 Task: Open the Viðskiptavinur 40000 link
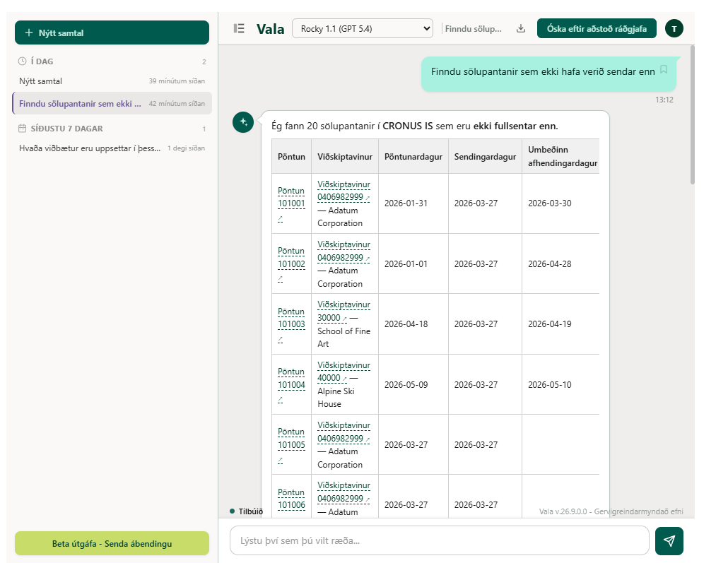point(344,372)
